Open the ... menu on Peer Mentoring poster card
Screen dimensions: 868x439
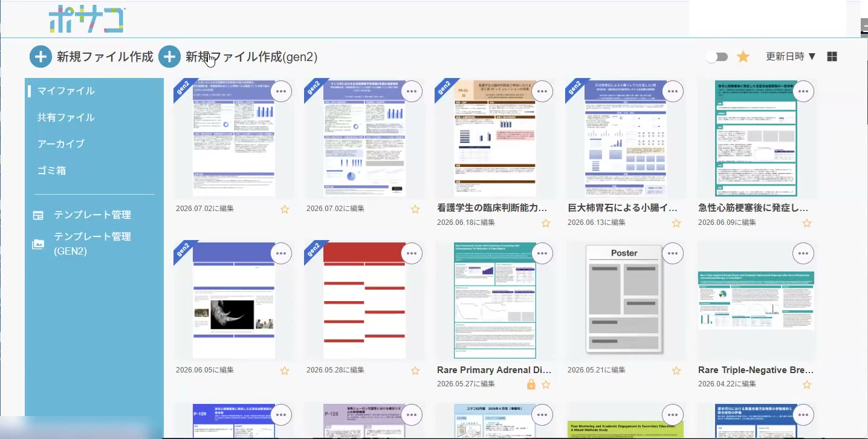tap(673, 415)
